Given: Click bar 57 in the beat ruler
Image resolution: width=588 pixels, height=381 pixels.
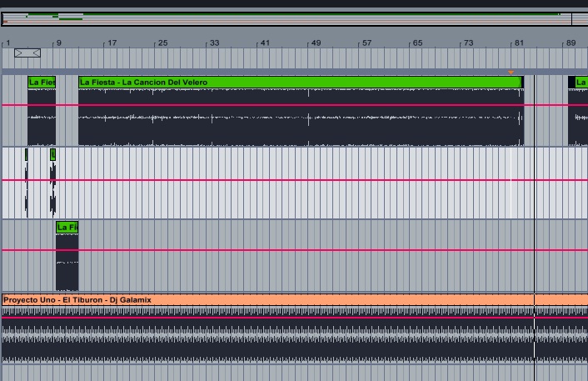Looking at the screenshot, I should (366, 43).
